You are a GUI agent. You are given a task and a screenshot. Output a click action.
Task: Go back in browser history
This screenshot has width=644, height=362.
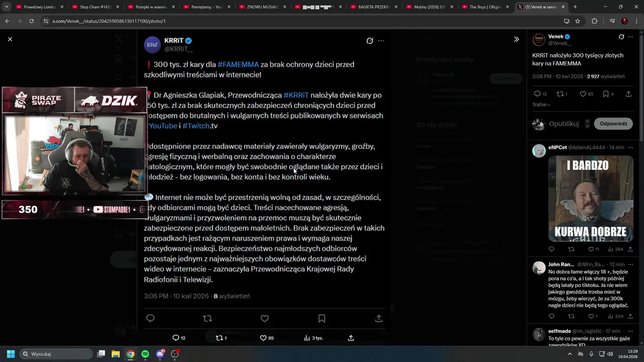[x=7, y=21]
